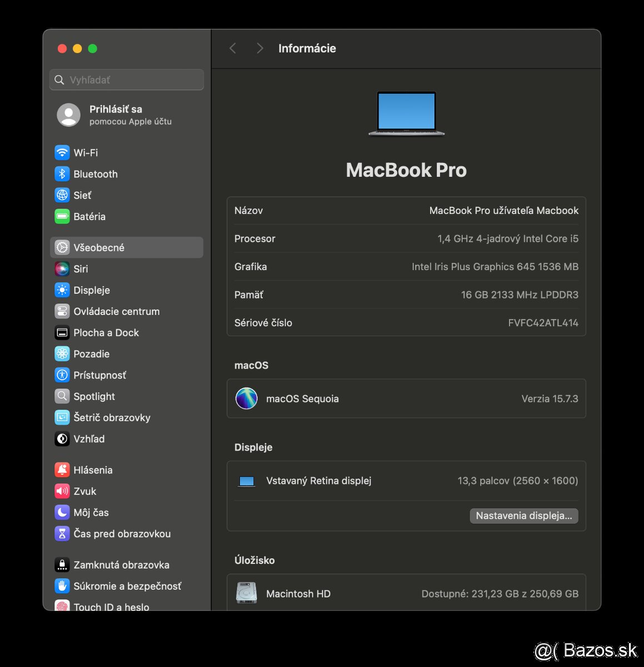The height and width of the screenshot is (667, 644).
Task: Select Ovládacie centrum in the sidebar
Action: point(62,311)
